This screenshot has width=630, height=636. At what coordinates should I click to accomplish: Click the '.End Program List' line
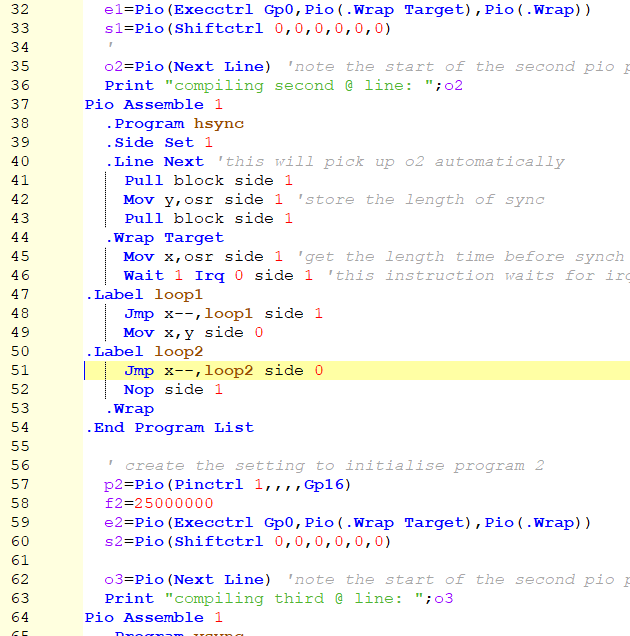[x=169, y=428]
